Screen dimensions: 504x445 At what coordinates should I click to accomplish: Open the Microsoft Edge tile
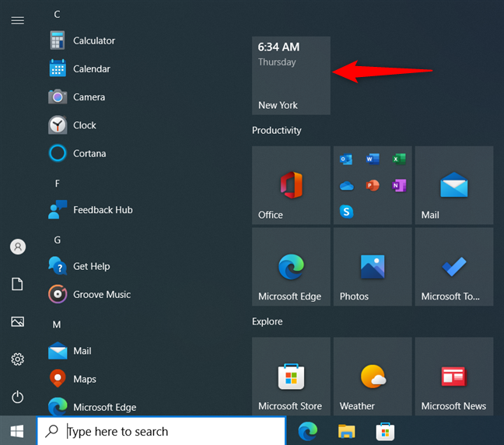[x=291, y=267]
